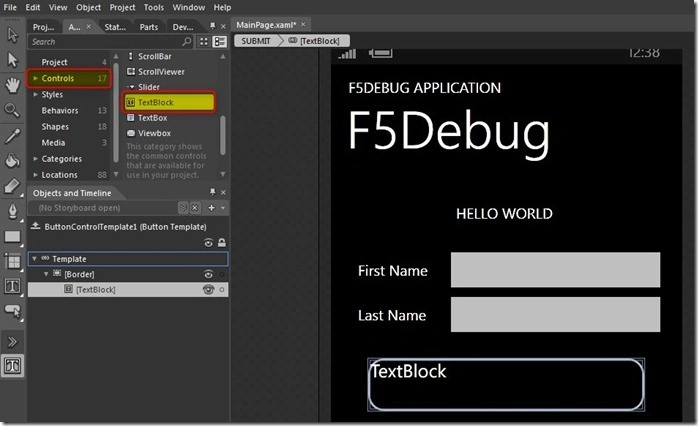Click the First Name text box
The height and width of the screenshot is (426, 698).
click(x=555, y=269)
